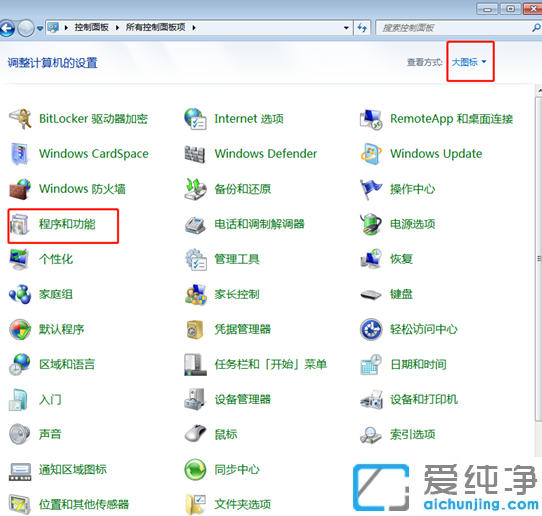Screen dimensions: 542x516
Task: Open the 凭据管理器 safe icon
Action: (195, 329)
